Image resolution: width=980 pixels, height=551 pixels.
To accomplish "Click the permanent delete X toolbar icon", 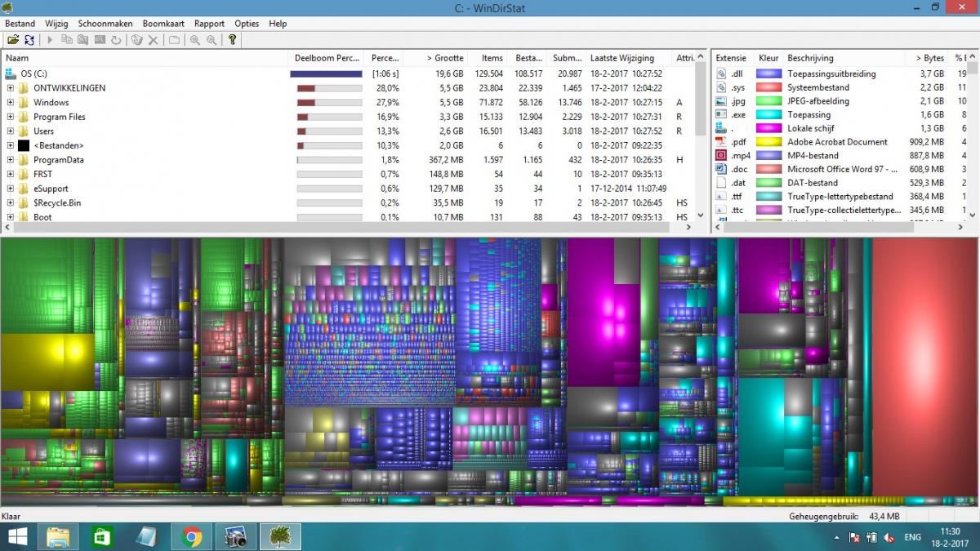I will coord(153,39).
